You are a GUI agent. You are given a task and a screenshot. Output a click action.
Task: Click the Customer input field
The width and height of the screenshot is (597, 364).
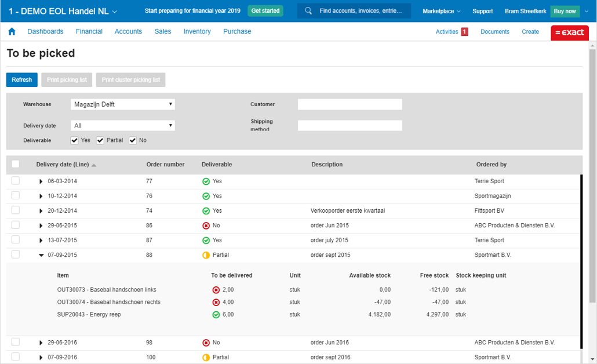coord(350,104)
